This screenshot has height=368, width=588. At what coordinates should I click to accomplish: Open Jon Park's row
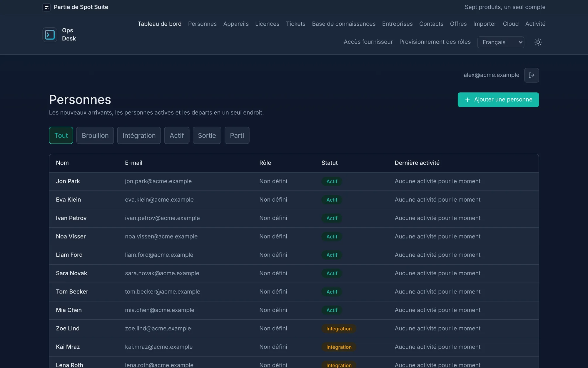(x=294, y=181)
